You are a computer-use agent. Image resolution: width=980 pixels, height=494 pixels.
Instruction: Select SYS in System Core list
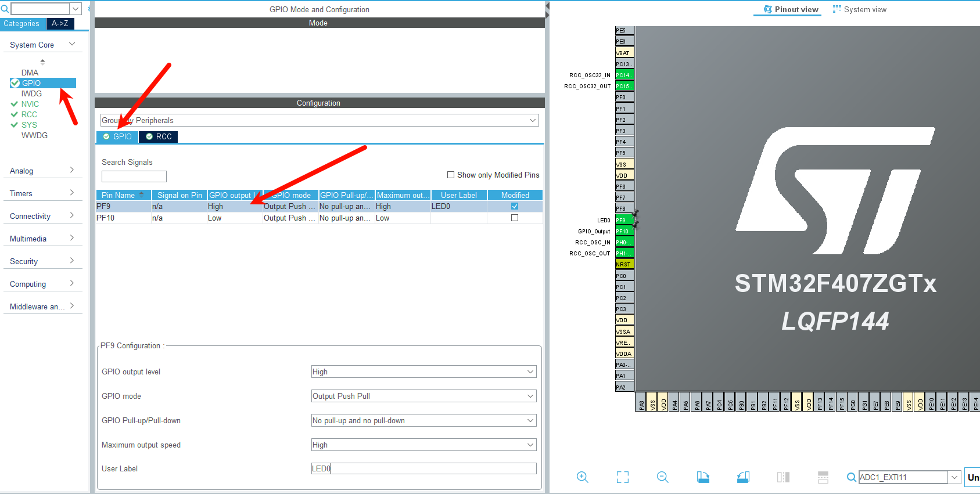pyautogui.click(x=29, y=125)
